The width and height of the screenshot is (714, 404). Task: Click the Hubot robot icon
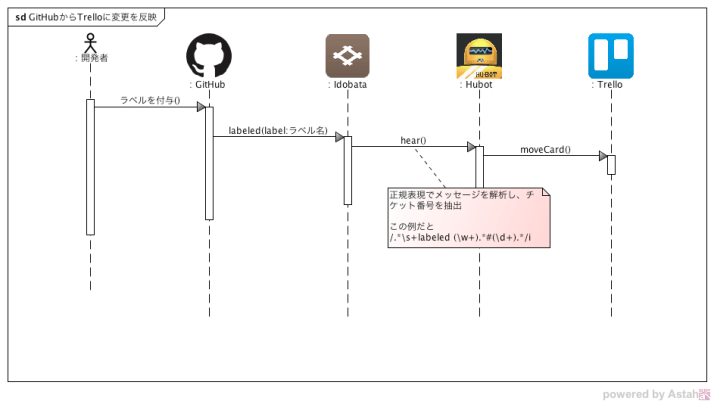pos(478,55)
